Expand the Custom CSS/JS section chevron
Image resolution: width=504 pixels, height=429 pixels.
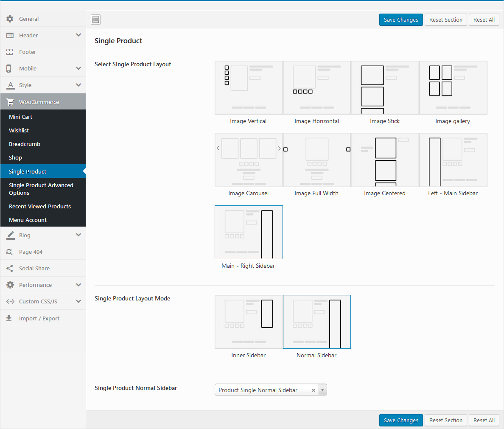(78, 301)
